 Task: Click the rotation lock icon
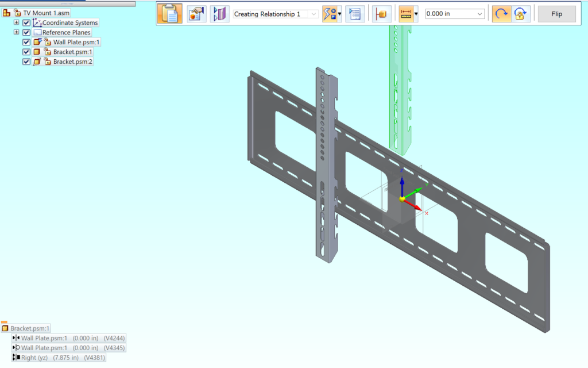(x=520, y=13)
